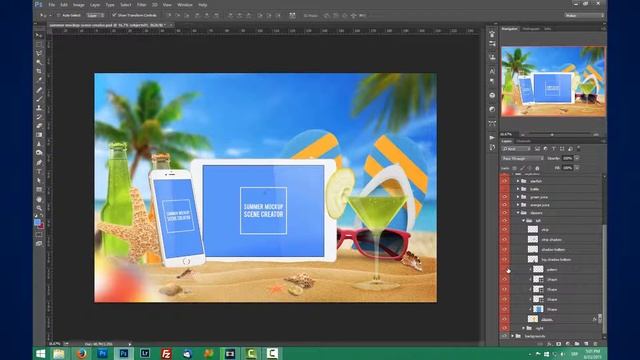Select the Spot Healing Brush tool

point(39,90)
